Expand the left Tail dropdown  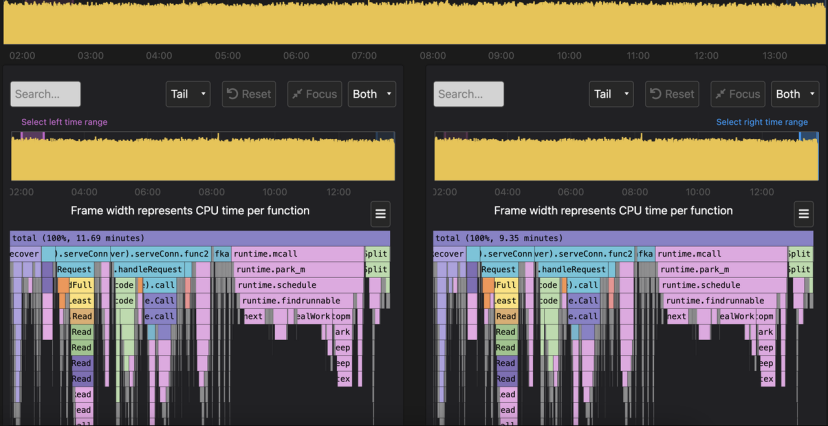(188, 94)
